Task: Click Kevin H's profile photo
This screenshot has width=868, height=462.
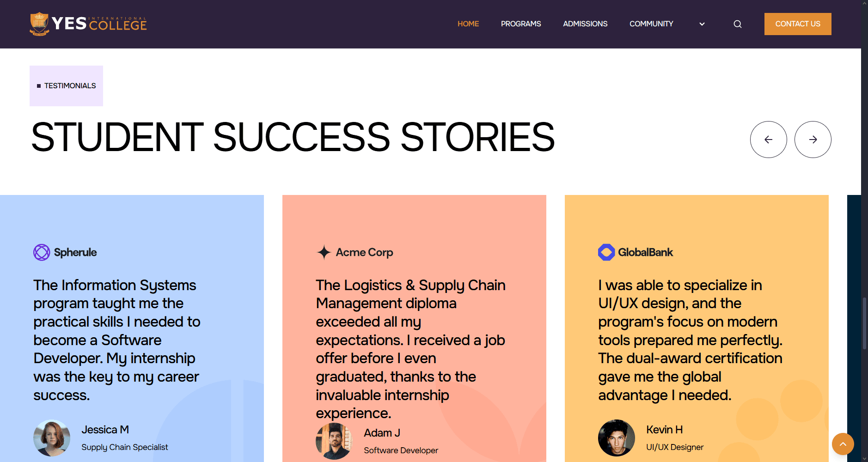Action: [x=617, y=438]
